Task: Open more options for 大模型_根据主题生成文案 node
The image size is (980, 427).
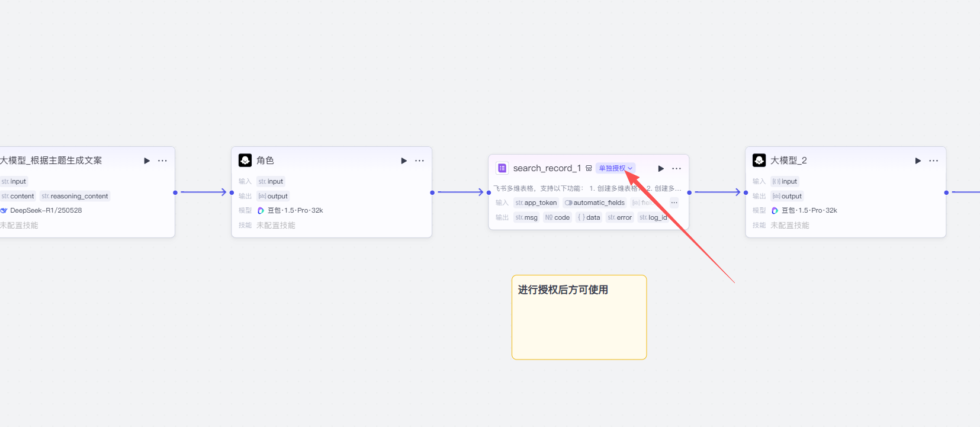Action: (162, 160)
